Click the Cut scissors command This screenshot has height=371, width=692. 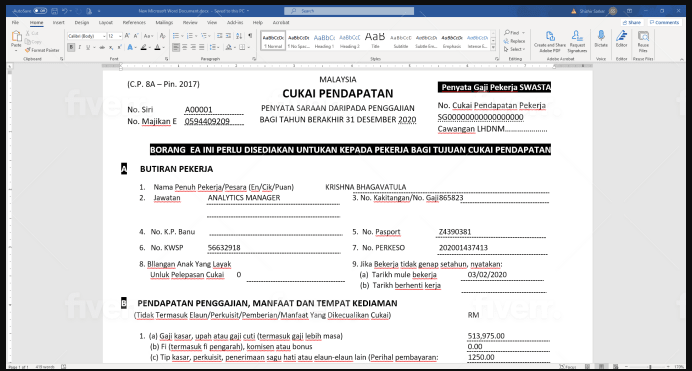[x=32, y=34]
